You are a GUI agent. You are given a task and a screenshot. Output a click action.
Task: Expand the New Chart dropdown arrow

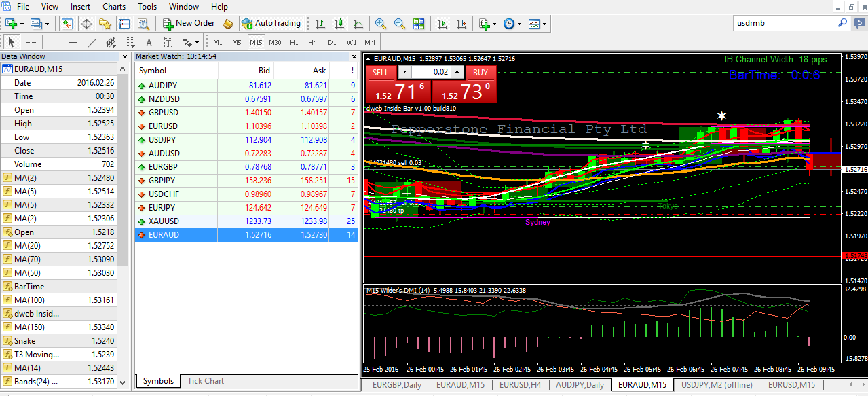(22, 23)
